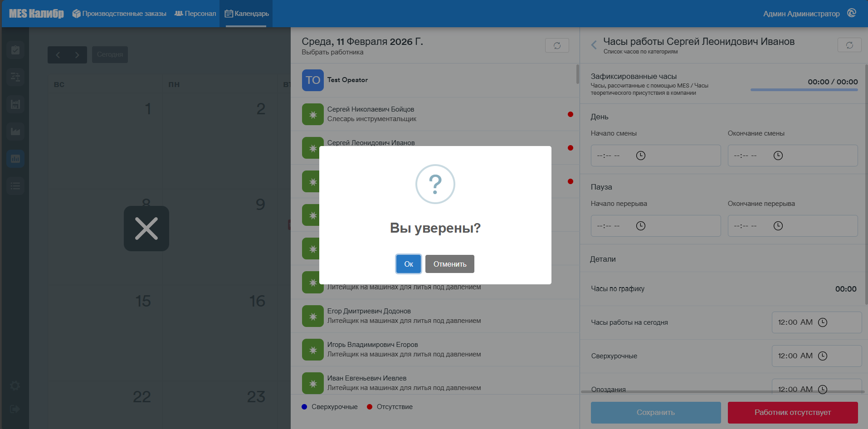Click the Сегодня button
The image size is (868, 429).
pos(110,54)
